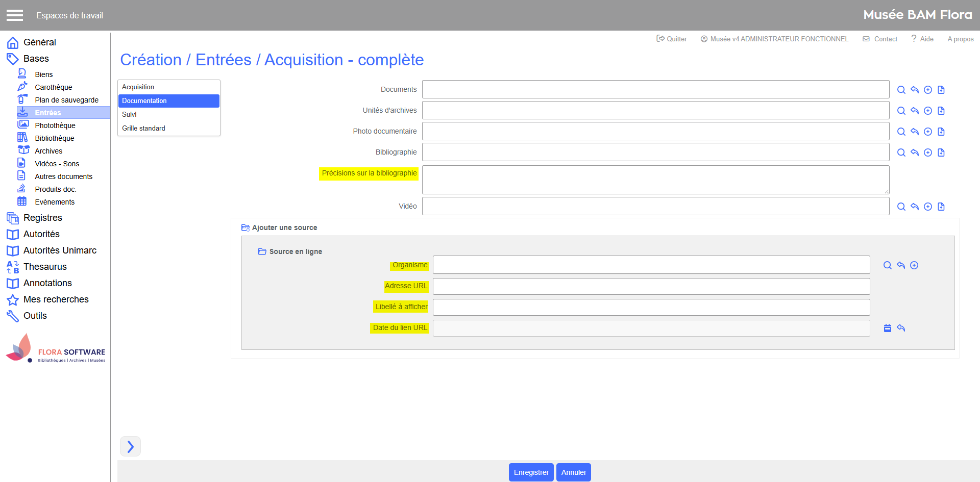This screenshot has height=482, width=980.
Task: Click the Quitter link in top bar
Action: [671, 39]
